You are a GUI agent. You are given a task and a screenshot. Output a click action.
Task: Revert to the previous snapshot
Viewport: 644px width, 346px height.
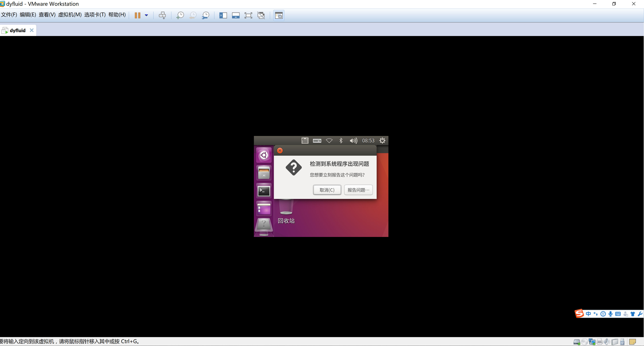pyautogui.click(x=193, y=15)
